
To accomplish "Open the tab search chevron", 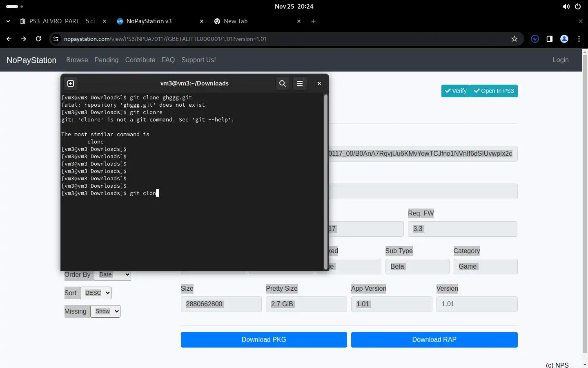I will click(8, 21).
